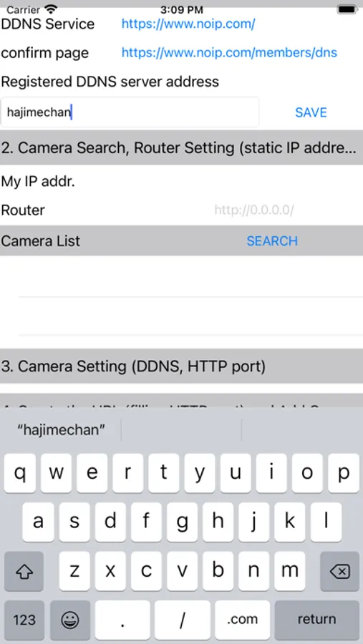Viewport: 363px width, 644px height.
Task: Focus the hajimechan server address field
Action: [130, 112]
